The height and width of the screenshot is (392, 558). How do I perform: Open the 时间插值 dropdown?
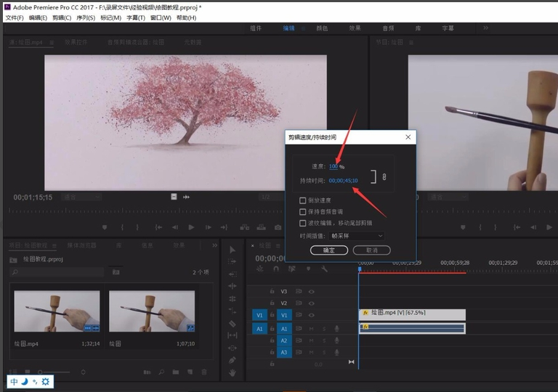point(357,236)
